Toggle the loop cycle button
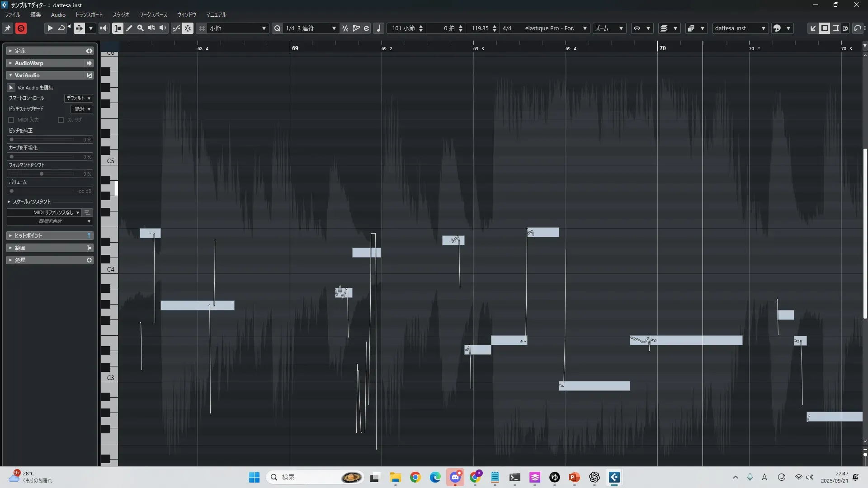Screen dimensions: 868x488 (x=61, y=28)
